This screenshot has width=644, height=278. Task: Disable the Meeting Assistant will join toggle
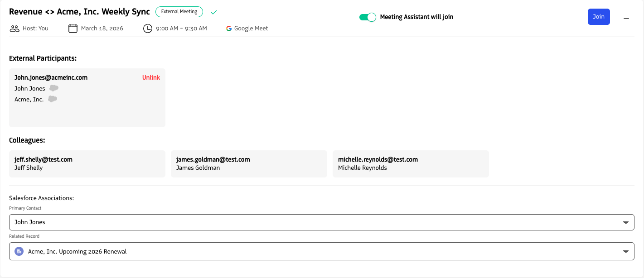tap(368, 17)
